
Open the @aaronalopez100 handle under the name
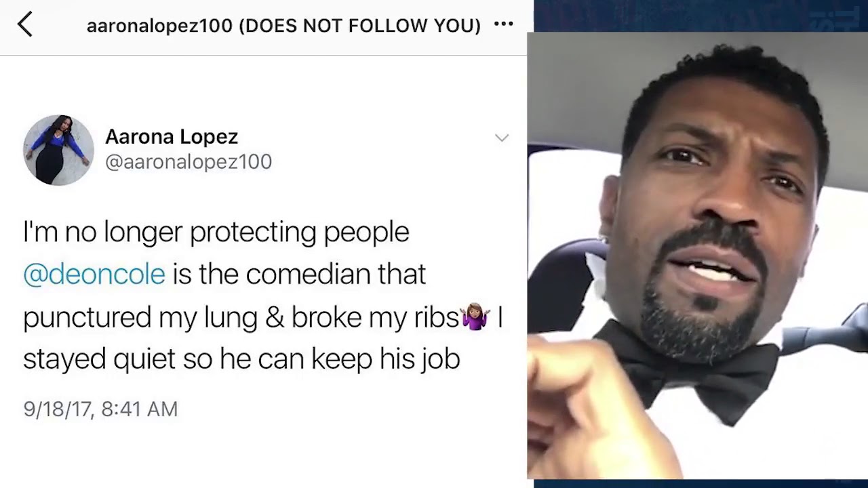[189, 161]
